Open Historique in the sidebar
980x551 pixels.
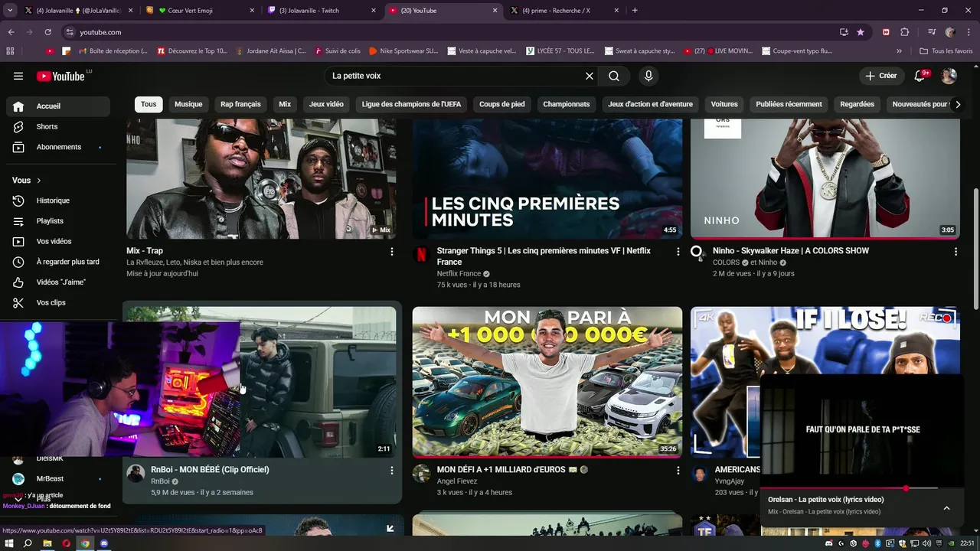(58, 201)
